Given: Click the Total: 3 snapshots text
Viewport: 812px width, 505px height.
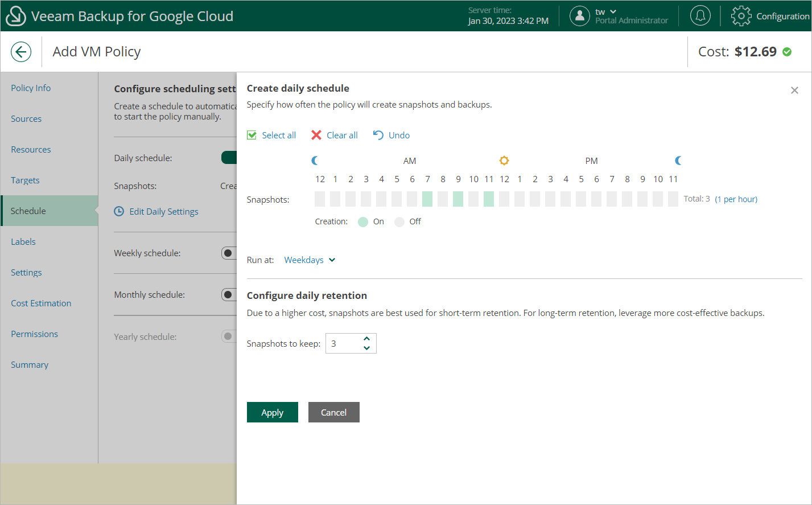Looking at the screenshot, I should [696, 199].
